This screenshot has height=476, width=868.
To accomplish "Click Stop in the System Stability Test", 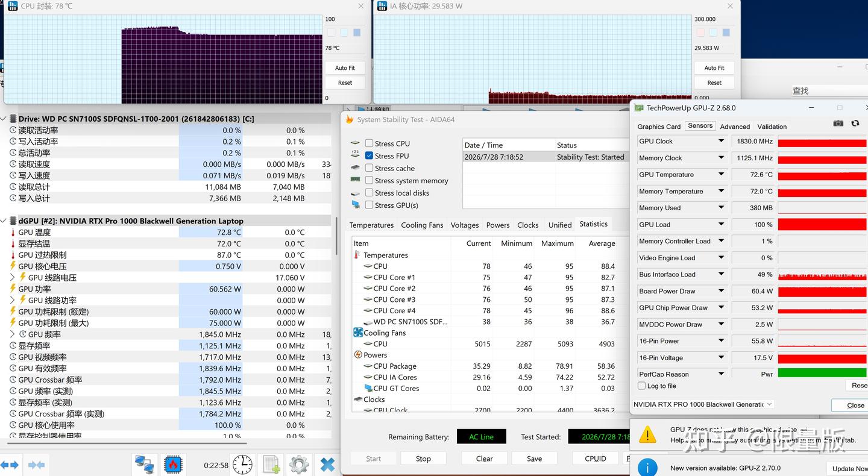I will coord(423,459).
